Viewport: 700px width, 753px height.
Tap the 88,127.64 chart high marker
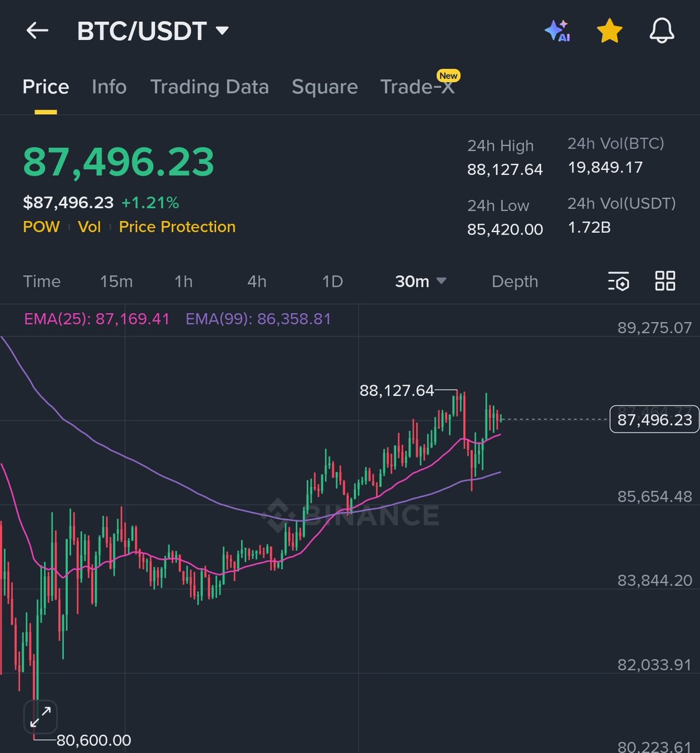397,390
